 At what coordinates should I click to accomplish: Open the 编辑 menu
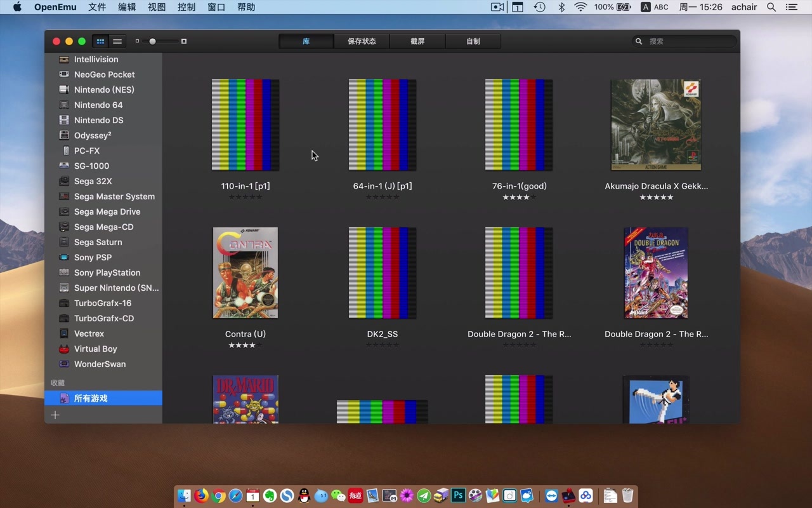tap(127, 7)
